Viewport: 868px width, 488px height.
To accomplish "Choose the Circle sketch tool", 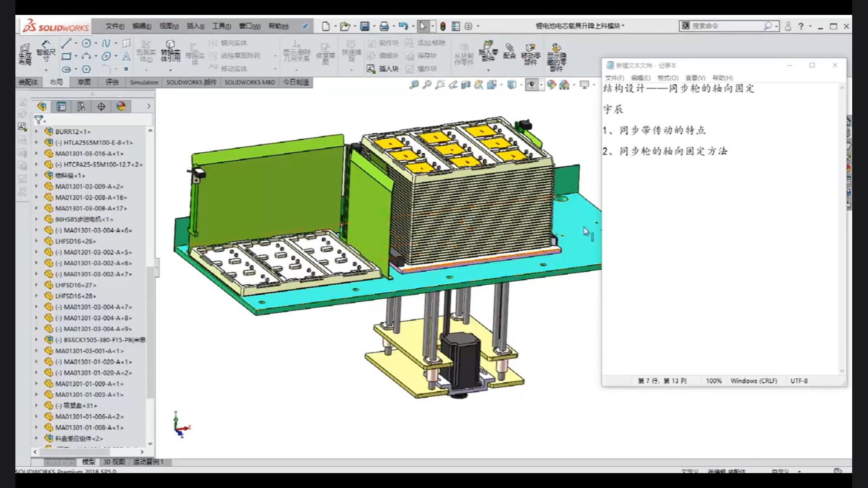I will click(86, 43).
